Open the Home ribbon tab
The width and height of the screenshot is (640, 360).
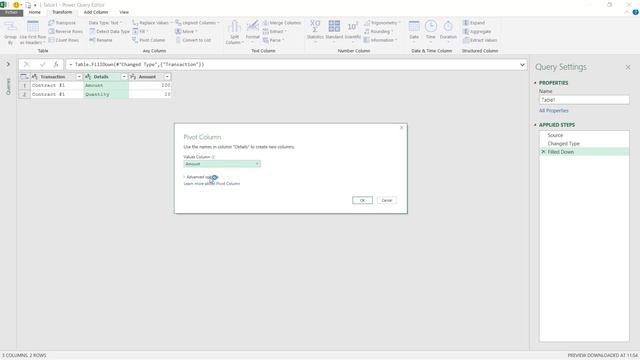click(x=35, y=12)
